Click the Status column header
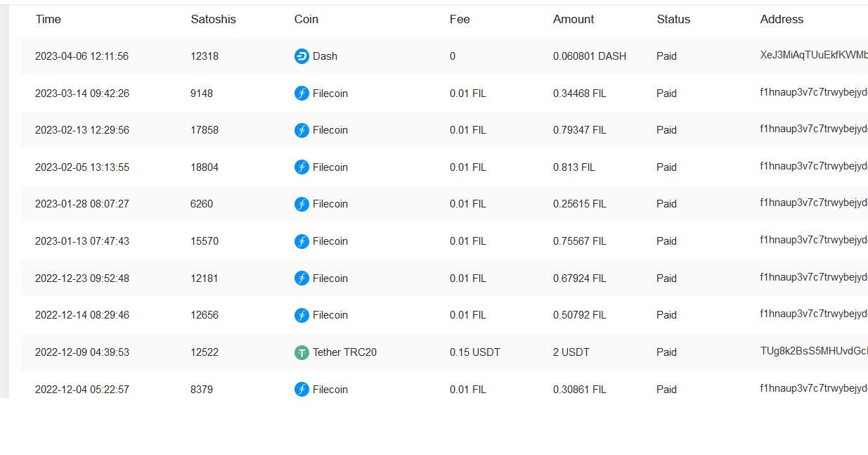 tap(673, 20)
